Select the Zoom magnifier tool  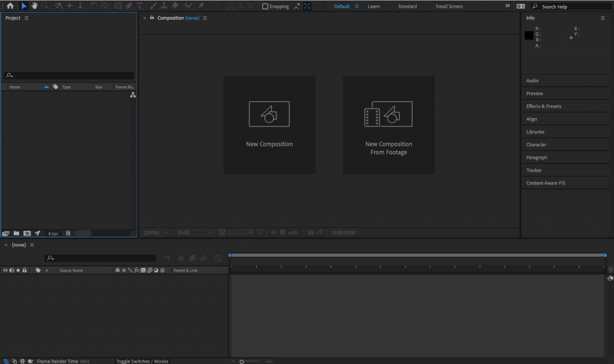pos(46,6)
